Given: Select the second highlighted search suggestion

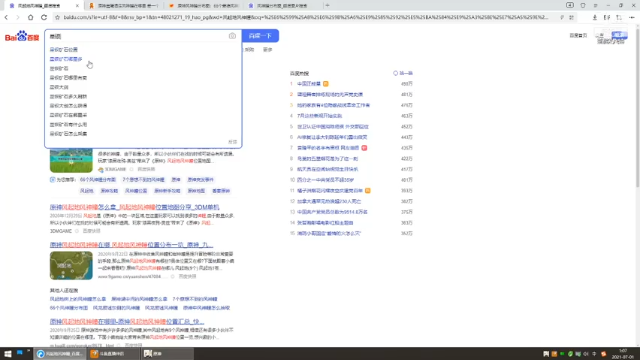Looking at the screenshot, I should [66, 59].
